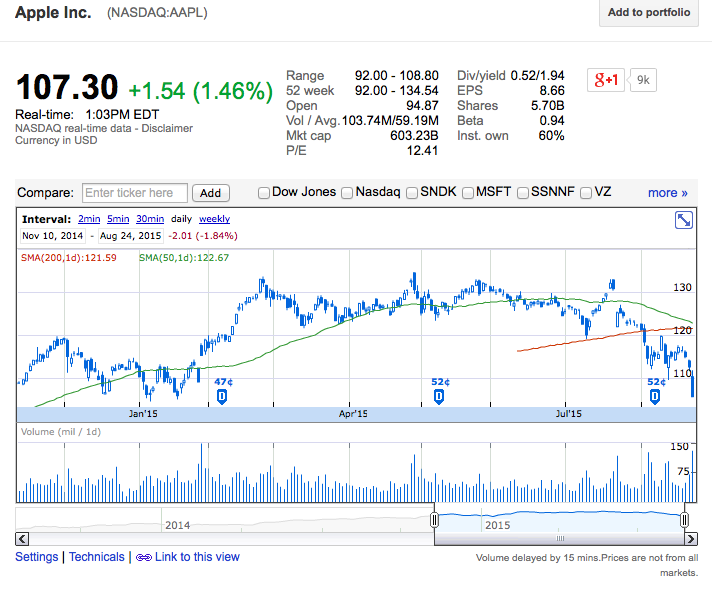Image resolution: width=712 pixels, height=590 pixels.
Task: Toggle the Dow Jones comparison checkbox
Action: (x=264, y=193)
